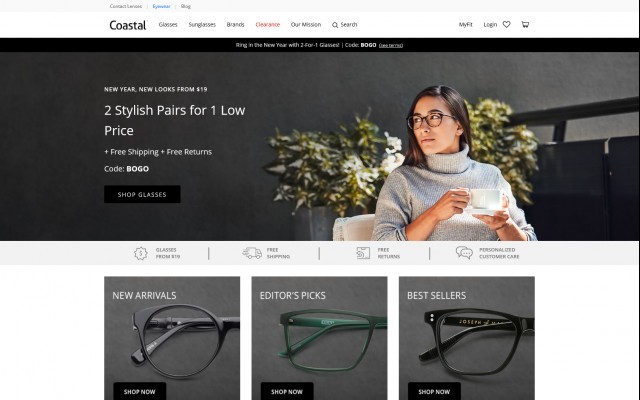Image resolution: width=640 pixels, height=400 pixels.
Task: Open the Sunglasses menu
Action: point(202,24)
